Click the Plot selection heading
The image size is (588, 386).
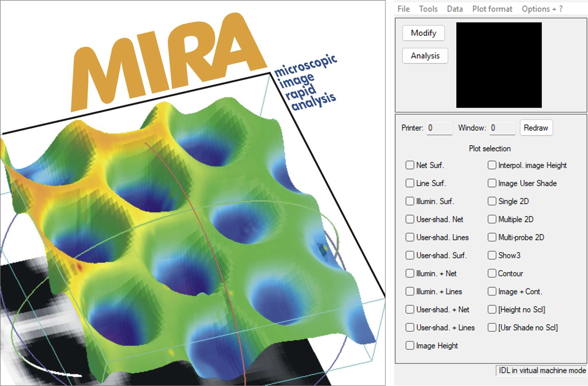tap(490, 149)
